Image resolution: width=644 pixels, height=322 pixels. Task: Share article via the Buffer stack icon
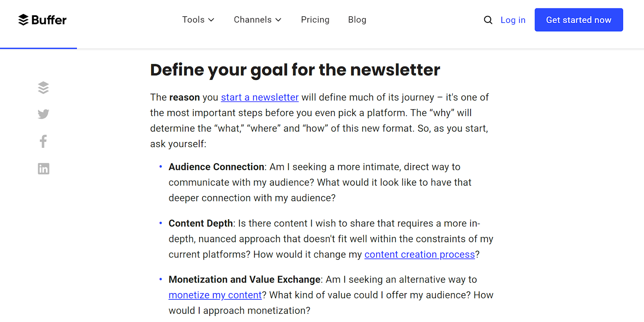click(x=43, y=87)
